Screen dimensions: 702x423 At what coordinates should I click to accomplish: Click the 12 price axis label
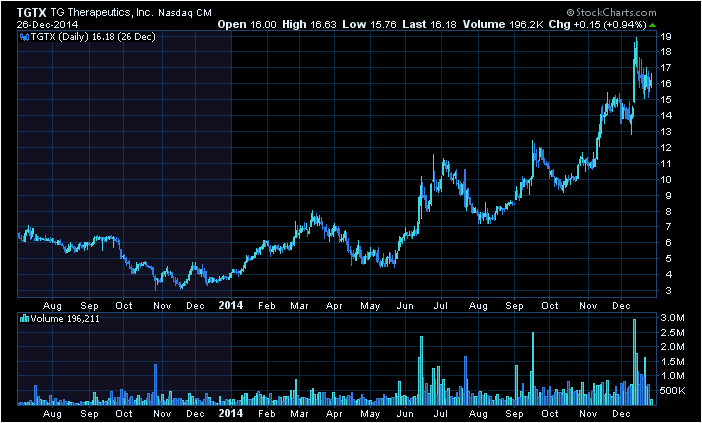tap(666, 148)
